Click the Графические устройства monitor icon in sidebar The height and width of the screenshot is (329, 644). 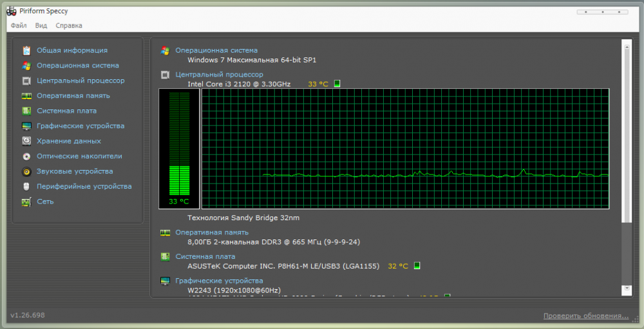click(x=26, y=126)
